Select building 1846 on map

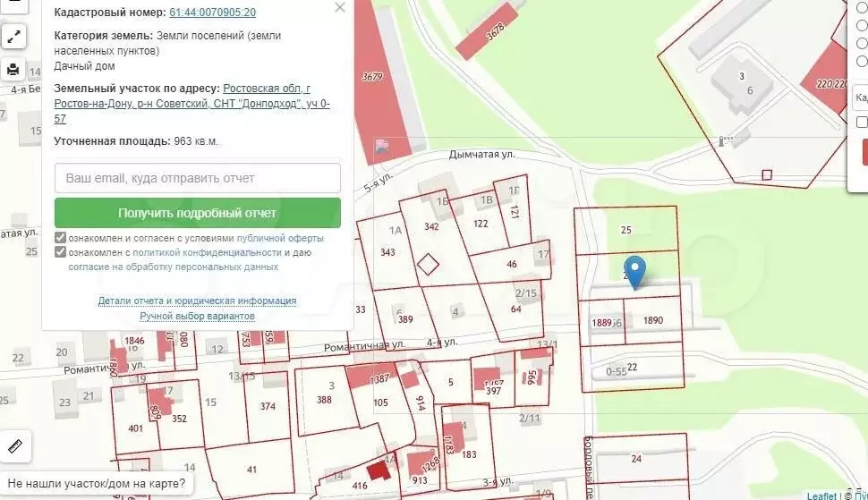tap(134, 341)
